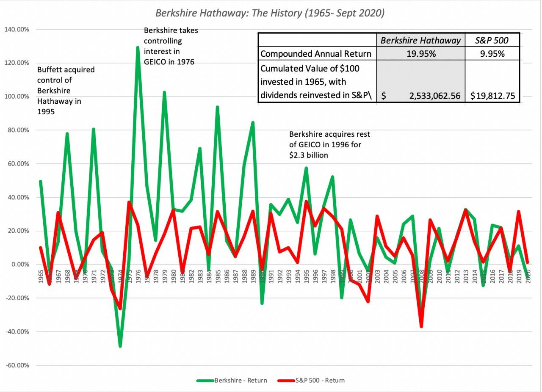
Task: Click the 0.00% y-axis label
Action: click(20, 265)
